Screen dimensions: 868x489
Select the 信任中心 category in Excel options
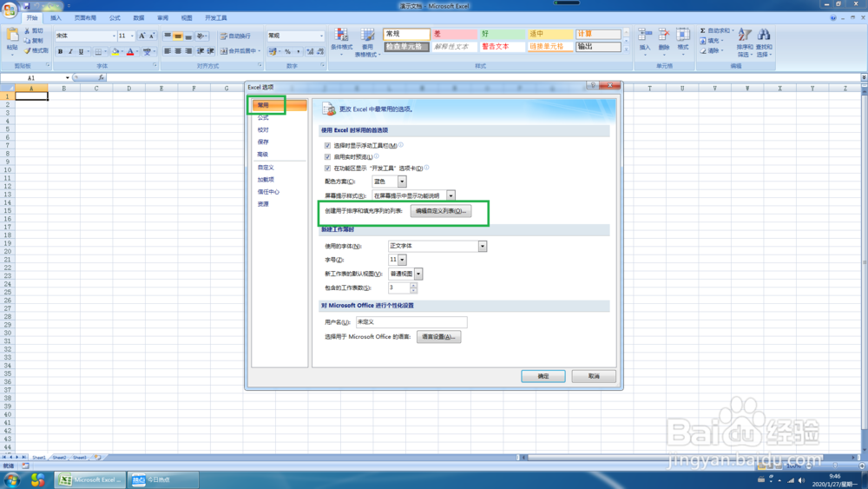268,192
